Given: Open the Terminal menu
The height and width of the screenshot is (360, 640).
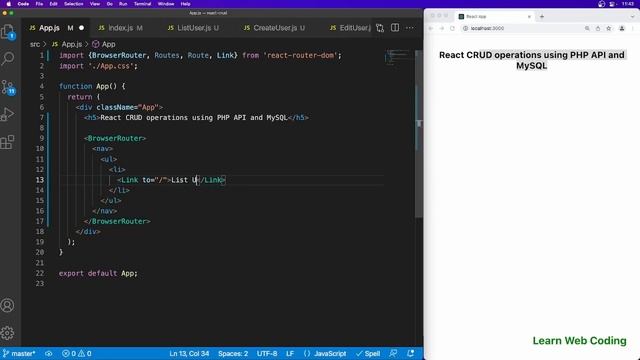Looking at the screenshot, I should pyautogui.click(x=142, y=4).
